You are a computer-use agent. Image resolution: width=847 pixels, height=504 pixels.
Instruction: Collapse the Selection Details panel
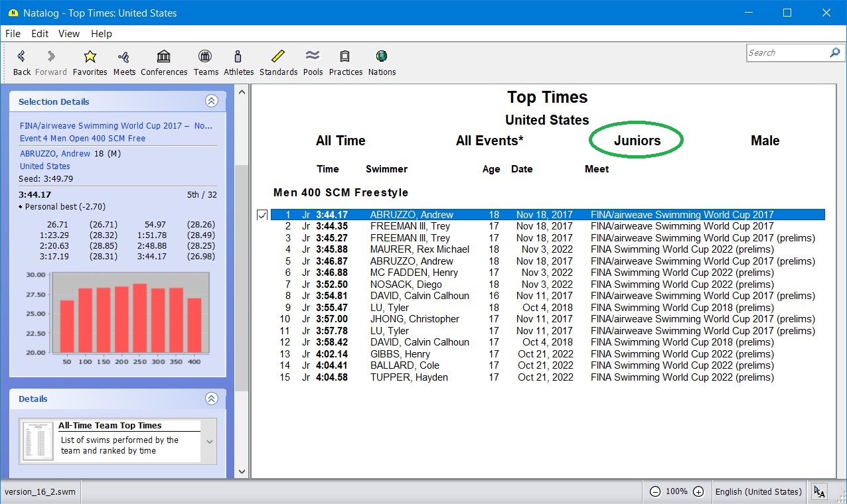point(211,101)
